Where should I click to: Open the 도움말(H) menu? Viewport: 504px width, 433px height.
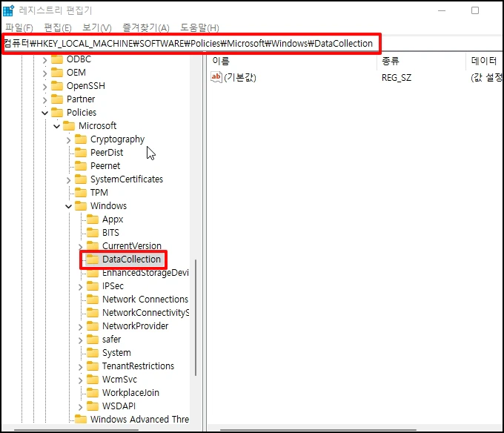click(199, 27)
